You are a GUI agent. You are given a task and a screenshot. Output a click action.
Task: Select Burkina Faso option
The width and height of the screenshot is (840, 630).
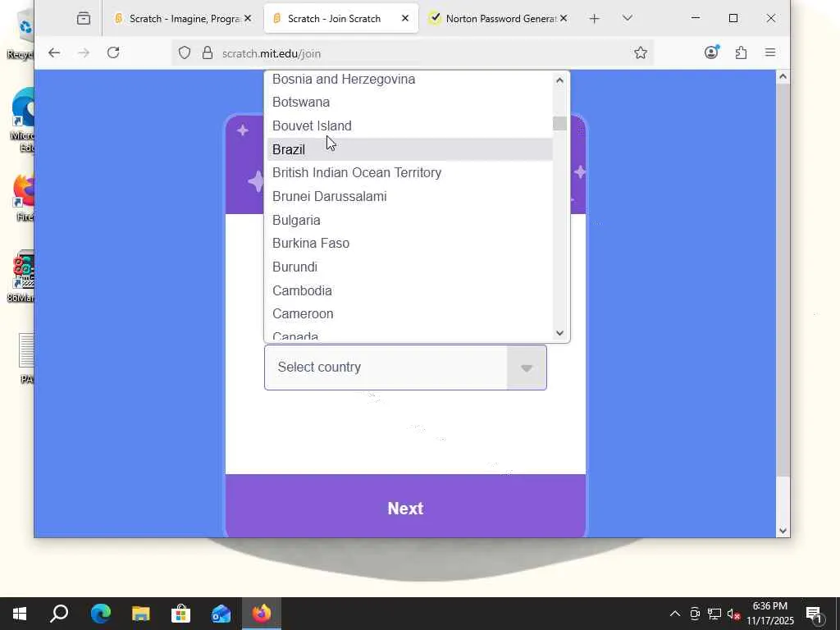point(410,243)
